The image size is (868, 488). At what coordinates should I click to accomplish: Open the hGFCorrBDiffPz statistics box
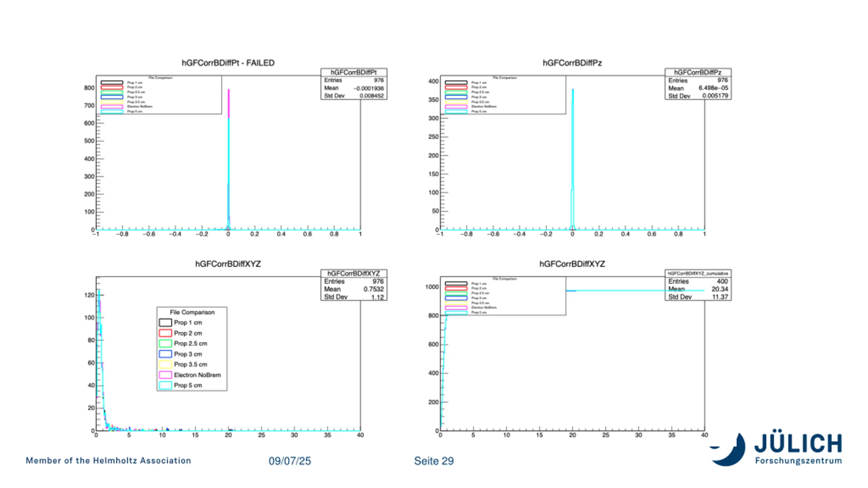698,84
